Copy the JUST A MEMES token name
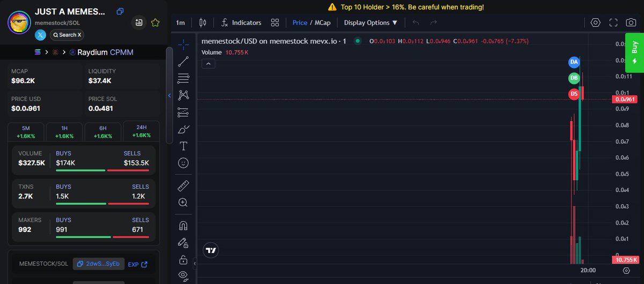The height and width of the screenshot is (284, 644). tap(120, 11)
